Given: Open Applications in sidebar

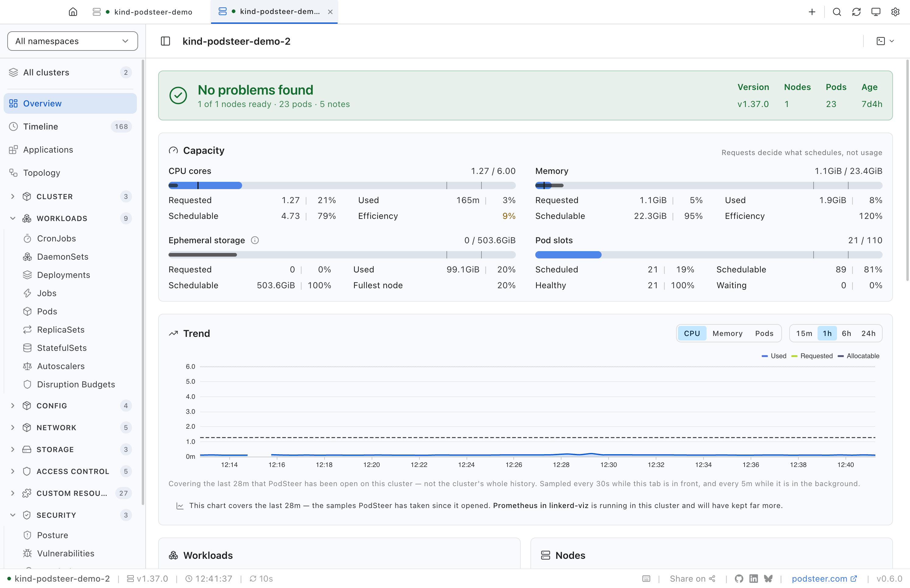Looking at the screenshot, I should (70, 150).
